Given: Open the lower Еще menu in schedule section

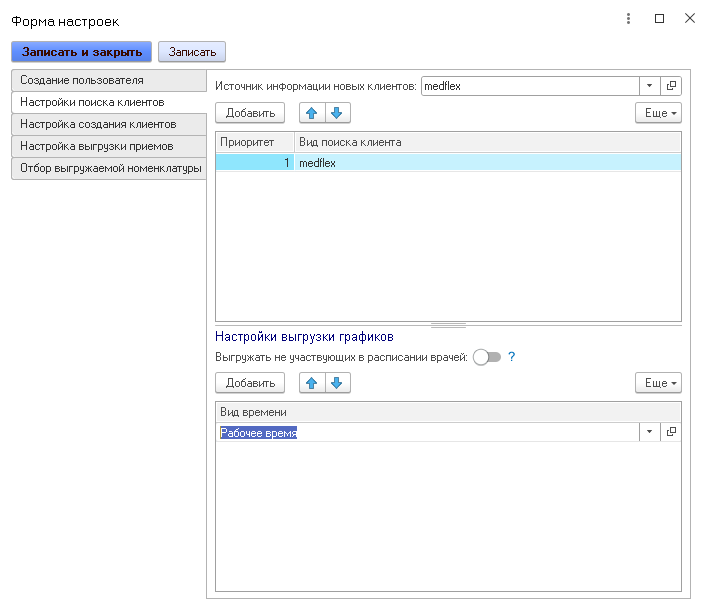Looking at the screenshot, I should (x=658, y=383).
